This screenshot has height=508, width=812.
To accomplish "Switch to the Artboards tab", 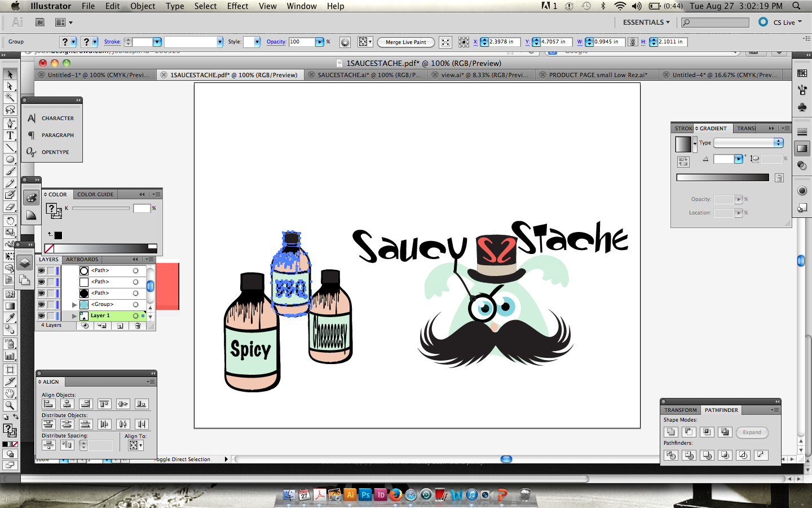I will 82,260.
